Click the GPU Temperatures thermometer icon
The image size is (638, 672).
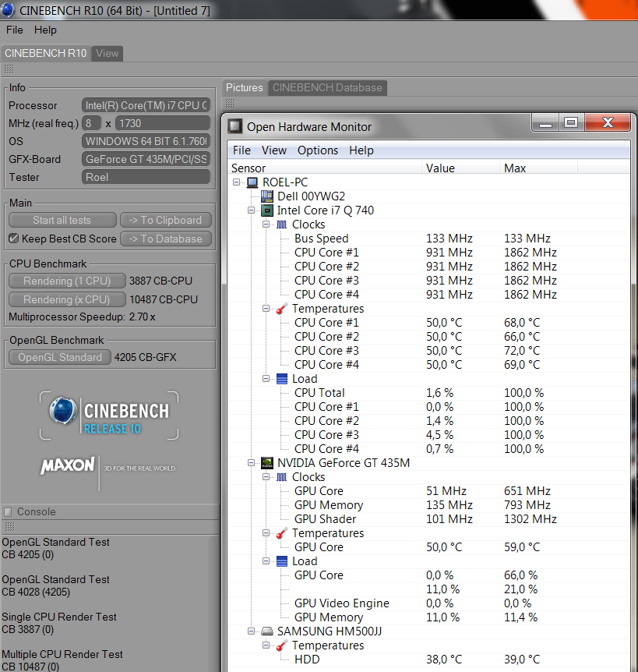[x=281, y=533]
